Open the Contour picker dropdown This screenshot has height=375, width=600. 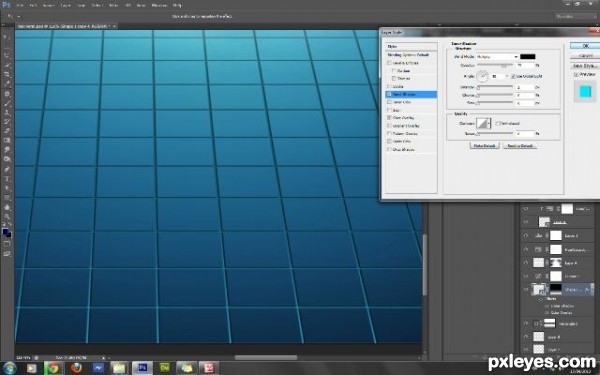[x=489, y=124]
